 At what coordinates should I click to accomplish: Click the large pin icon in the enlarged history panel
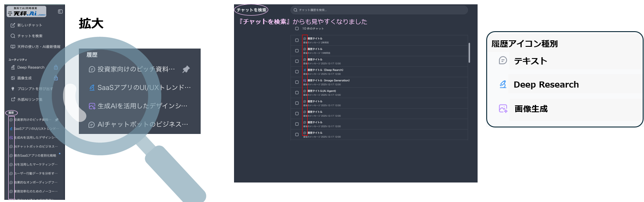(186, 69)
